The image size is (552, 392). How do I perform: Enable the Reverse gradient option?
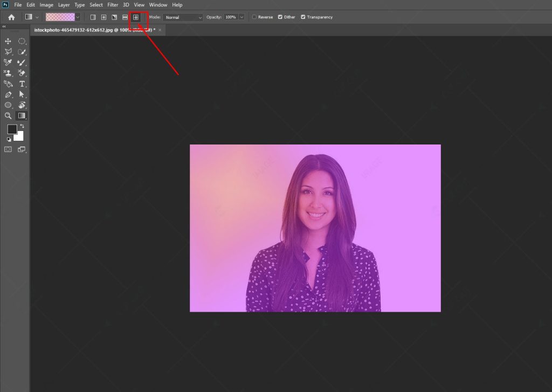[253, 17]
